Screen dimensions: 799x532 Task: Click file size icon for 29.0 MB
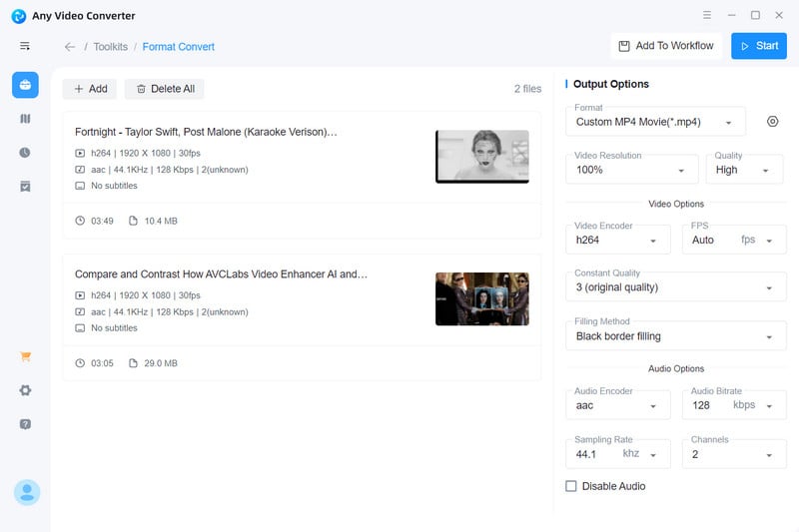(133, 363)
